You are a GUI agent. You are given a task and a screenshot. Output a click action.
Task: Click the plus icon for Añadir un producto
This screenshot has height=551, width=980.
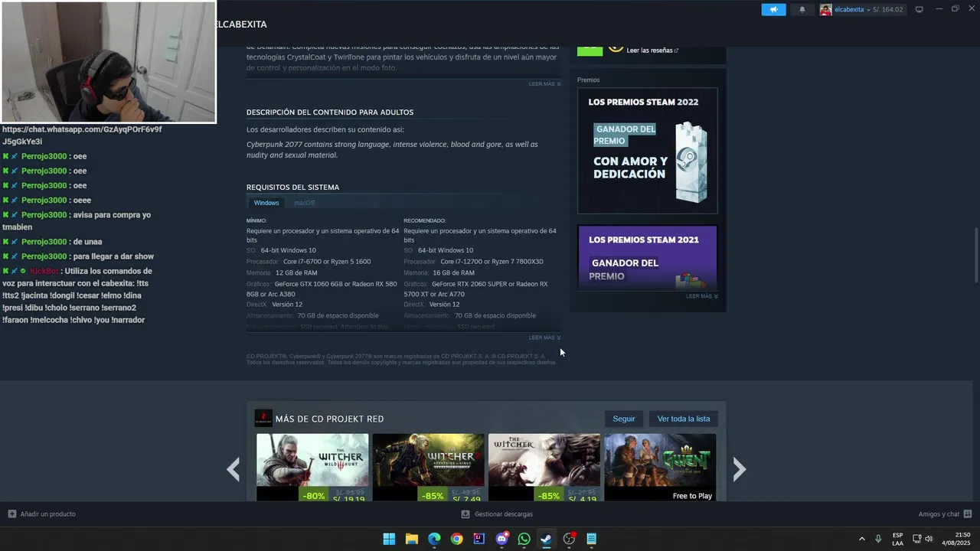pyautogui.click(x=12, y=514)
